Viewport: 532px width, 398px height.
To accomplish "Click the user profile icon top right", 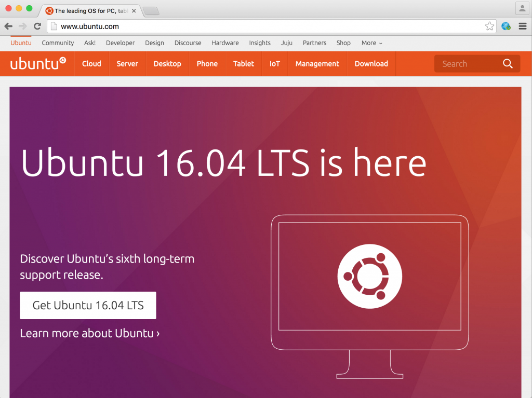I will click(x=521, y=8).
